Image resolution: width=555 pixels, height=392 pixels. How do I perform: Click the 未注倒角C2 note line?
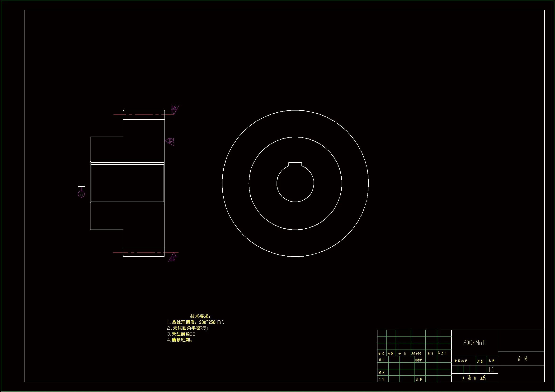coord(181,334)
